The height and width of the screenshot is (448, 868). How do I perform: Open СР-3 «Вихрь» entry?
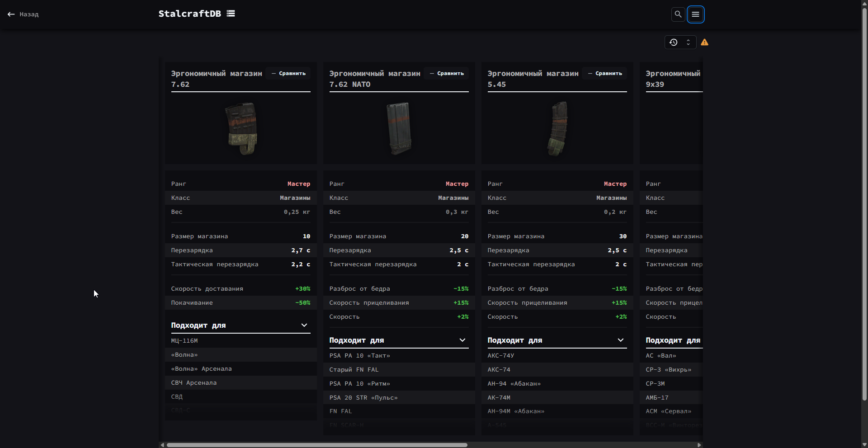(669, 370)
